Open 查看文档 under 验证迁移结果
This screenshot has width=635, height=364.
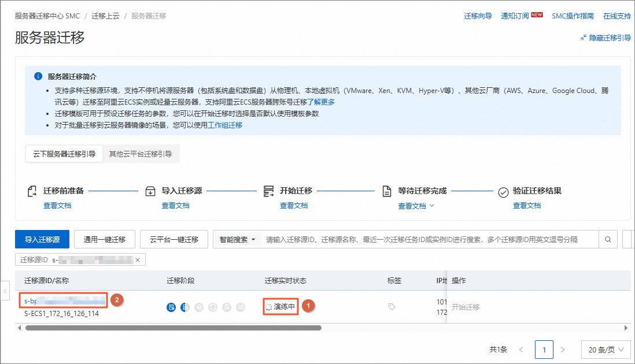coord(527,206)
